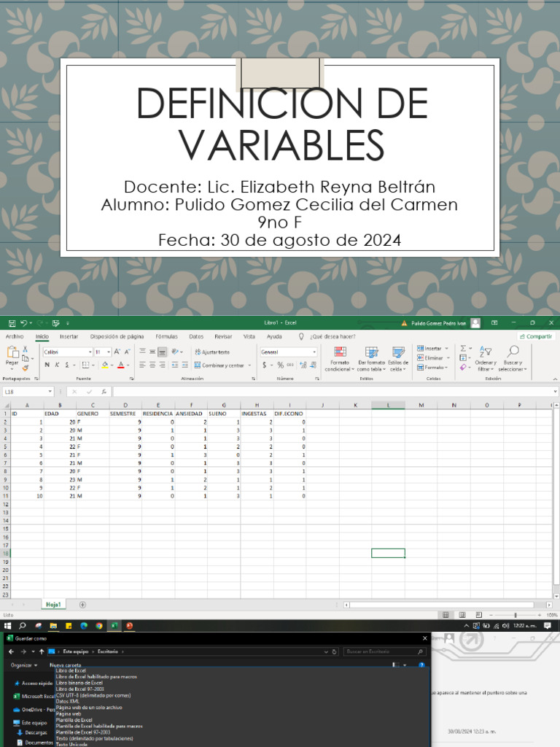
Task: Click the Format Painter brush icon
Action: tap(26, 368)
